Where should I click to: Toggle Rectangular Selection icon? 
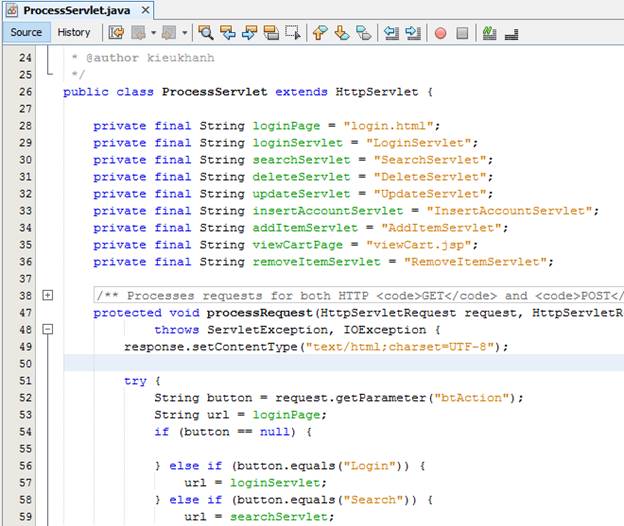tap(293, 33)
